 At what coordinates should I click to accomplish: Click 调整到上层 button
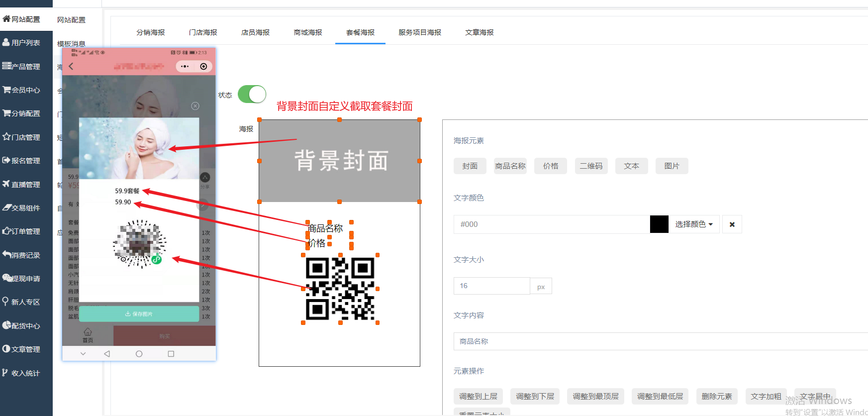(478, 397)
